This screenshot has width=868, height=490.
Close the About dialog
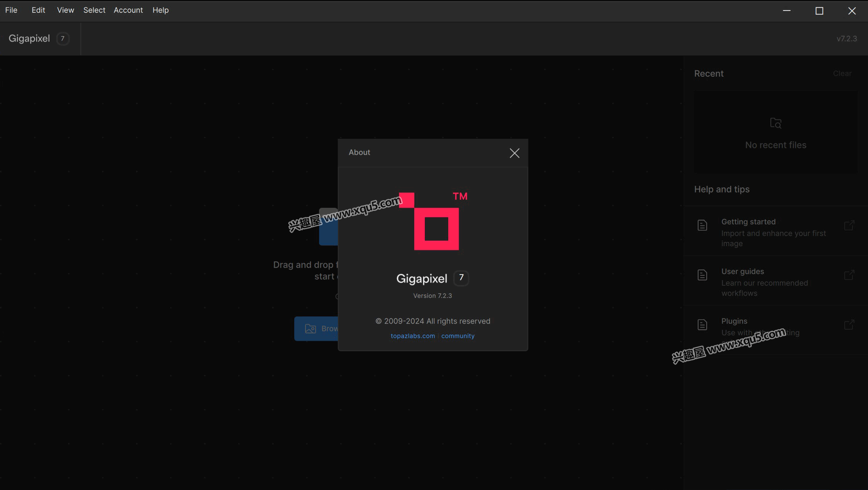point(514,153)
